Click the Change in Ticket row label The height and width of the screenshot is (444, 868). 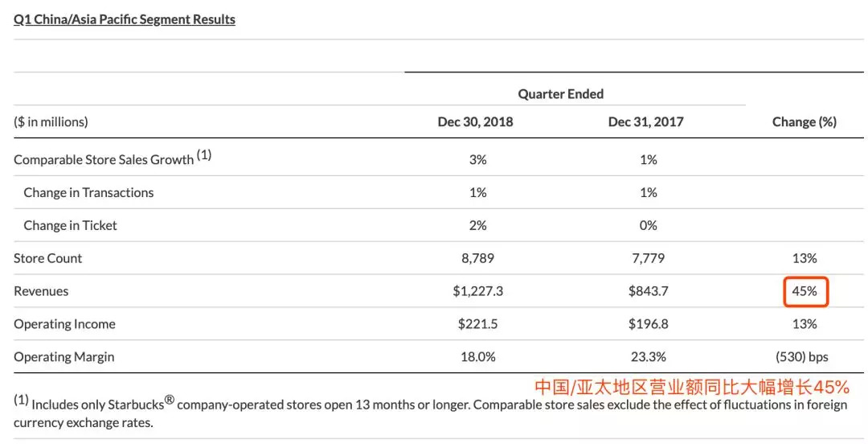(x=70, y=225)
